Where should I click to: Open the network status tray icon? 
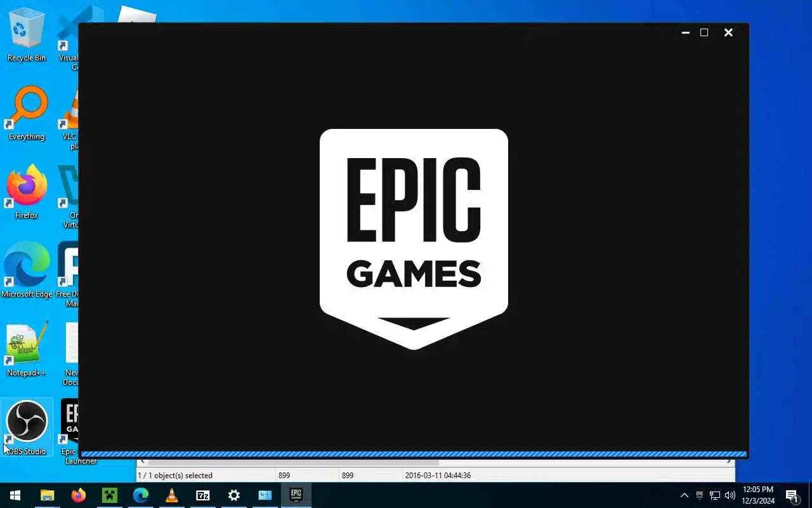click(715, 495)
